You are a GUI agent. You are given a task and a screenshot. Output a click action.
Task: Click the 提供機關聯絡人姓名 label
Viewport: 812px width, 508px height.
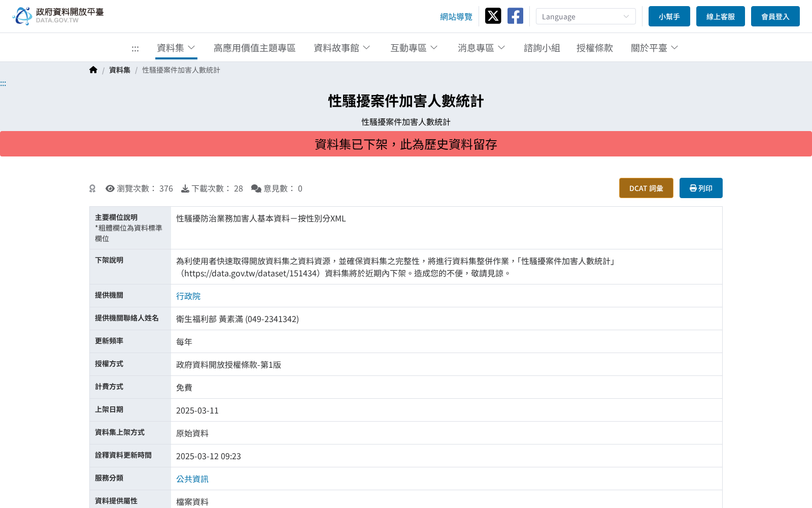point(127,318)
